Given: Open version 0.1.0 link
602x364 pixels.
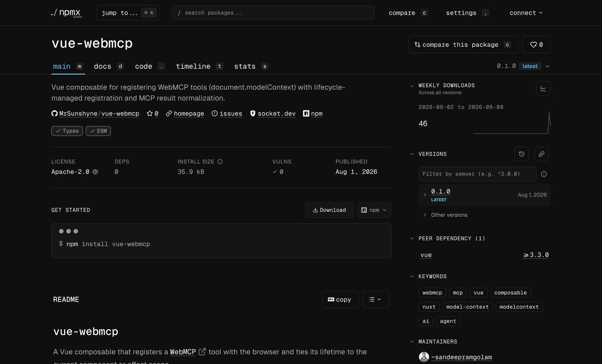Looking at the screenshot, I should coord(441,191).
